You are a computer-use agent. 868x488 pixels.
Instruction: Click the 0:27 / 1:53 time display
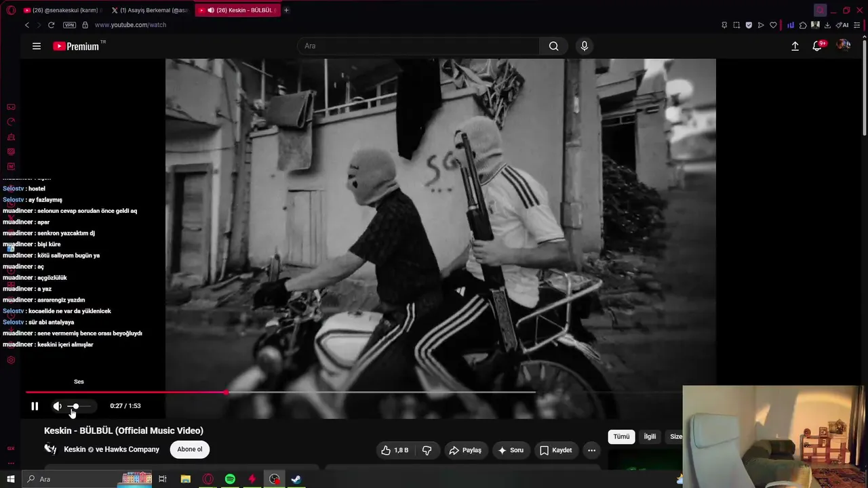[125, 406]
